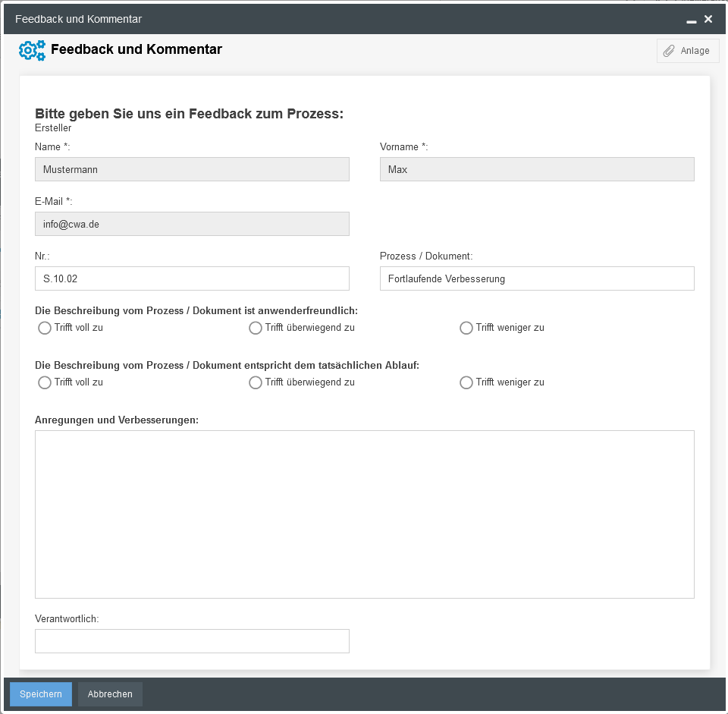Pick 'Trifft weniger zu' for tatsächlichen Ablauf question
The height and width of the screenshot is (714, 728).
click(466, 383)
